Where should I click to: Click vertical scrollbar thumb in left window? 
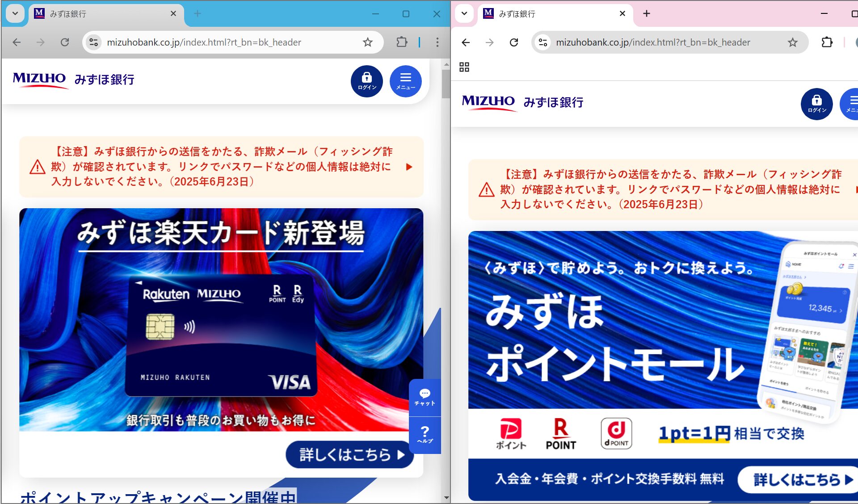(x=446, y=84)
